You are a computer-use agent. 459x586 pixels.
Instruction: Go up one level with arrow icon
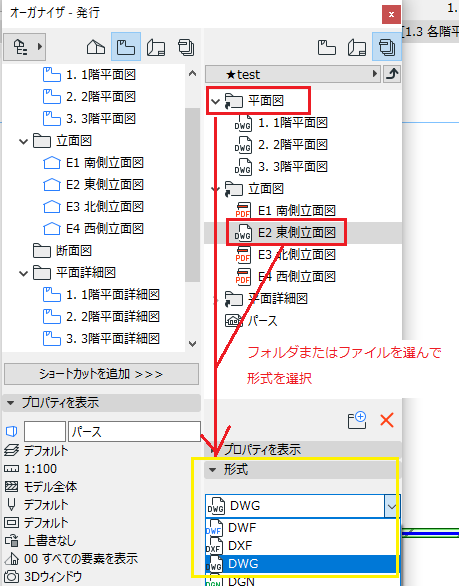tap(392, 74)
